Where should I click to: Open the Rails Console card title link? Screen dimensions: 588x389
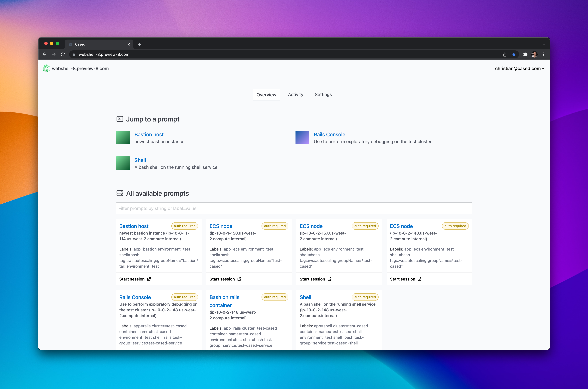click(135, 297)
